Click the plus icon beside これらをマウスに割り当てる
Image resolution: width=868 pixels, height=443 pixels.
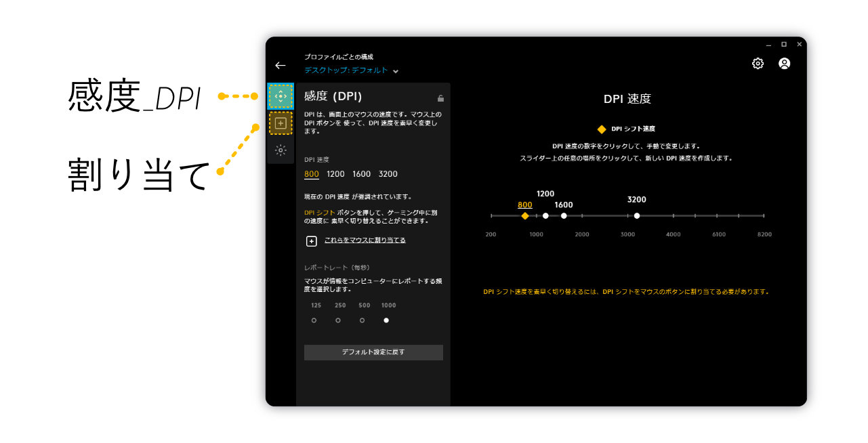pyautogui.click(x=312, y=241)
